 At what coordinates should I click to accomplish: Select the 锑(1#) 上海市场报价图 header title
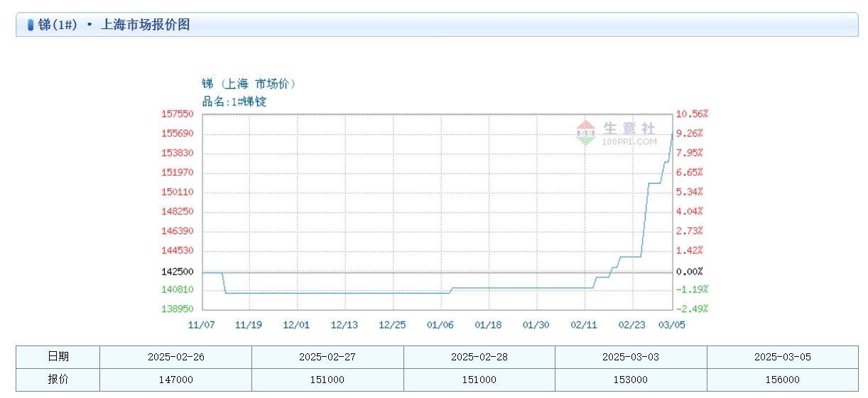point(114,25)
